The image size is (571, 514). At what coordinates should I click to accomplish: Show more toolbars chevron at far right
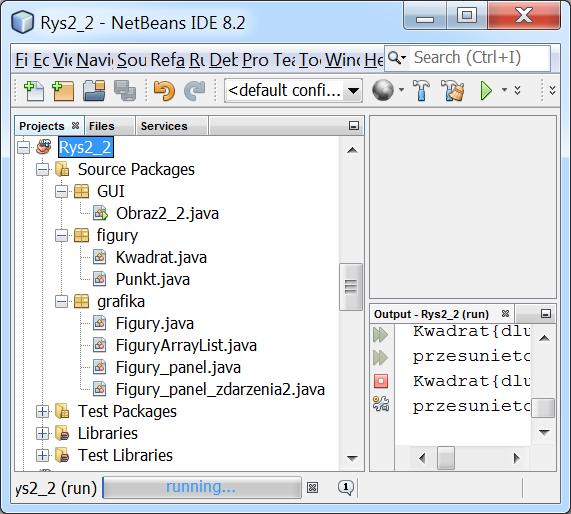click(x=552, y=90)
